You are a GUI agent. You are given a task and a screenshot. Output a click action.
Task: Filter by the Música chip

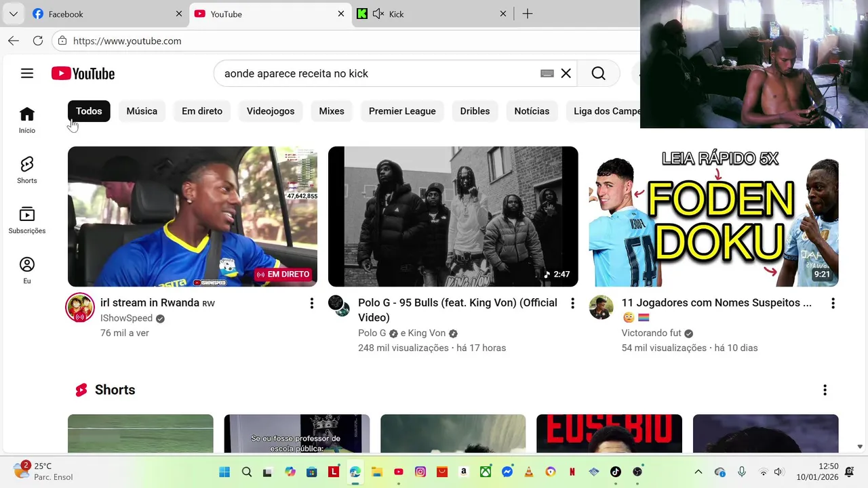click(142, 111)
